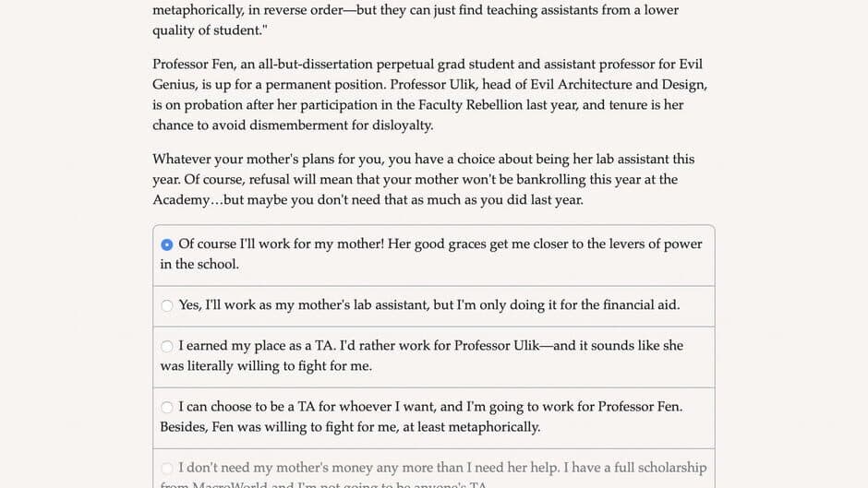Click the paragraph beginning "Professor Fen, an all-but-dissertation"

pyautogui.click(x=430, y=95)
